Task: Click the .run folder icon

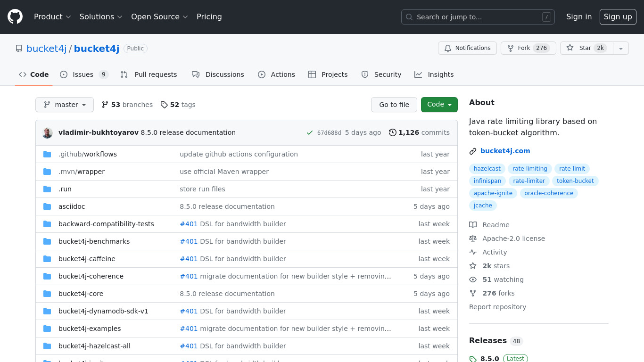Action: pyautogui.click(x=47, y=189)
